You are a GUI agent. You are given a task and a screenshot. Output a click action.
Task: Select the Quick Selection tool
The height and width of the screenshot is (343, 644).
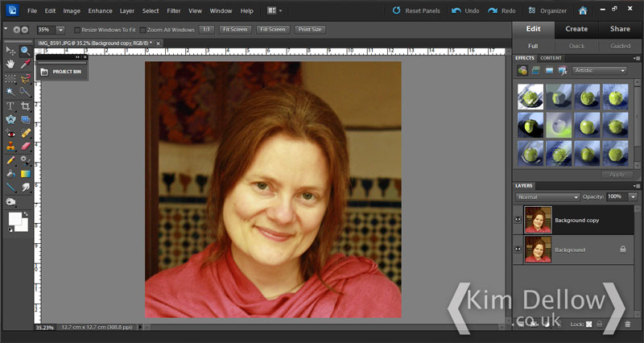25,92
